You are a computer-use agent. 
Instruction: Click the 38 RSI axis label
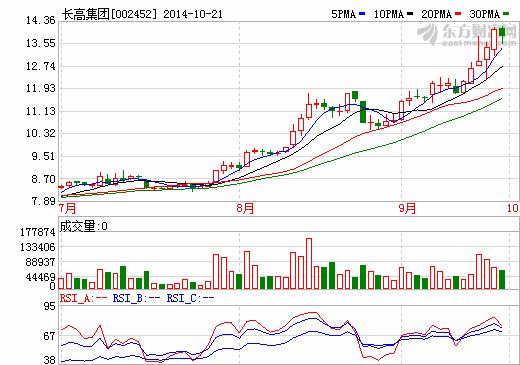pos(50,360)
